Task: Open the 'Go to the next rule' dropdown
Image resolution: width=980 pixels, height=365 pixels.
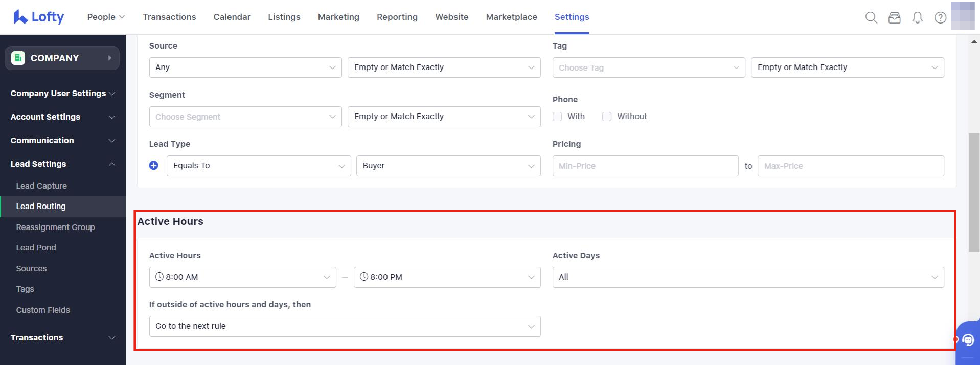Action: [345, 326]
